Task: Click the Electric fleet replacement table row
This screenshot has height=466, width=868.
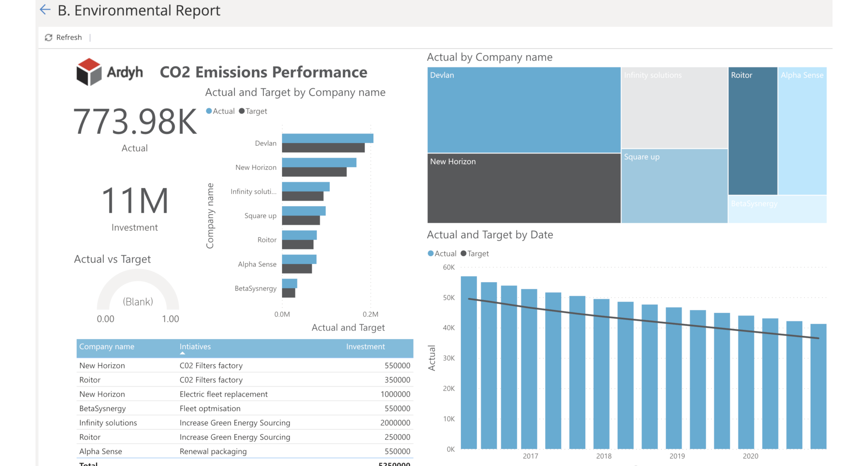Action: pyautogui.click(x=245, y=394)
